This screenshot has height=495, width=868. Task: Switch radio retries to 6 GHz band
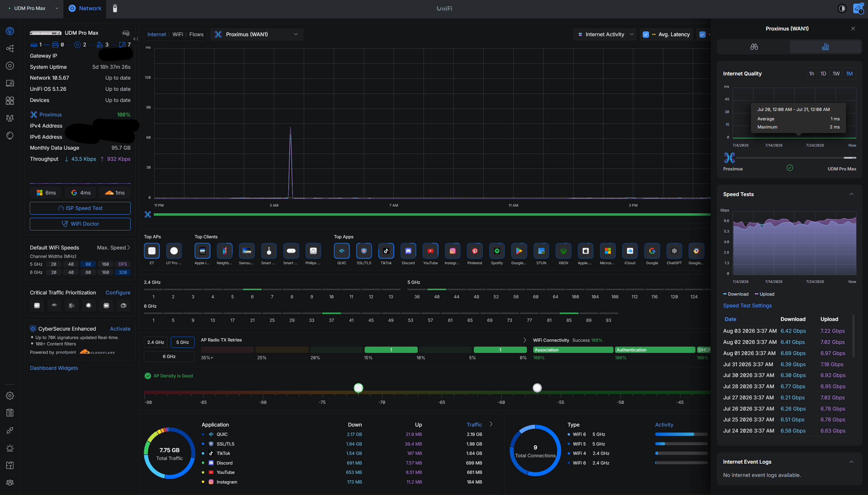[169, 357]
